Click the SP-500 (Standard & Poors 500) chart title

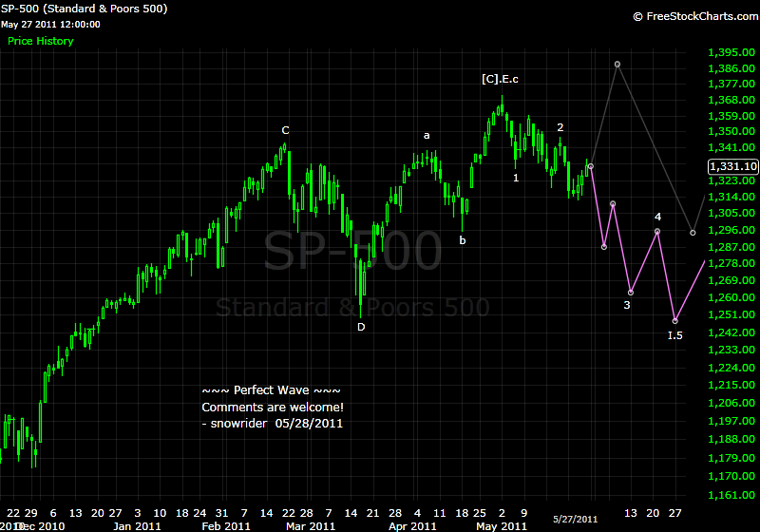click(85, 9)
